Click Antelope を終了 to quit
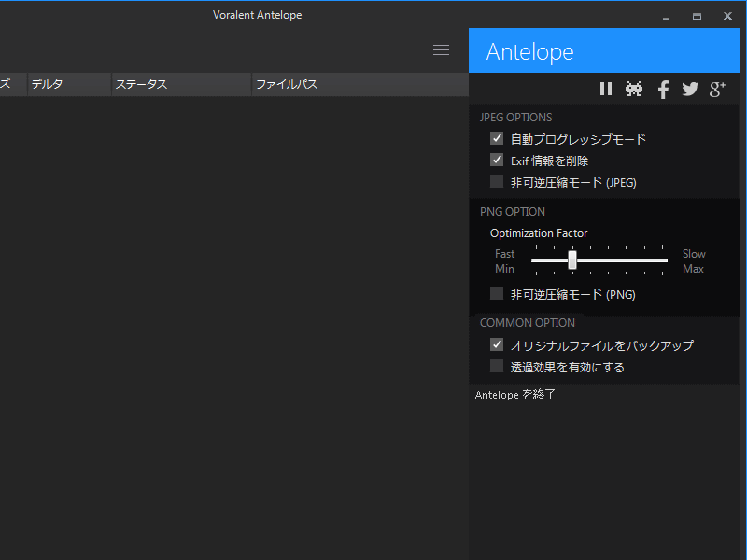The width and height of the screenshot is (747, 560). click(x=515, y=395)
